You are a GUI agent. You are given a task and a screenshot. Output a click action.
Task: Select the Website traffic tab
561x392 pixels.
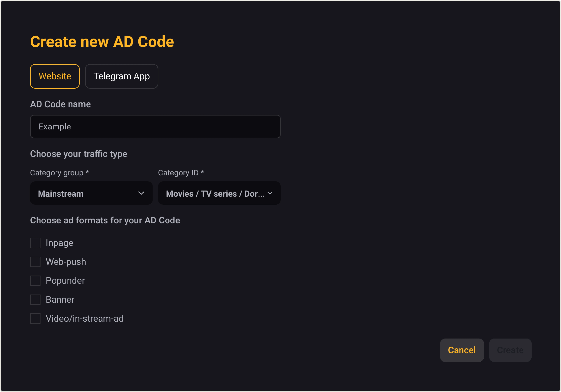pyautogui.click(x=55, y=76)
